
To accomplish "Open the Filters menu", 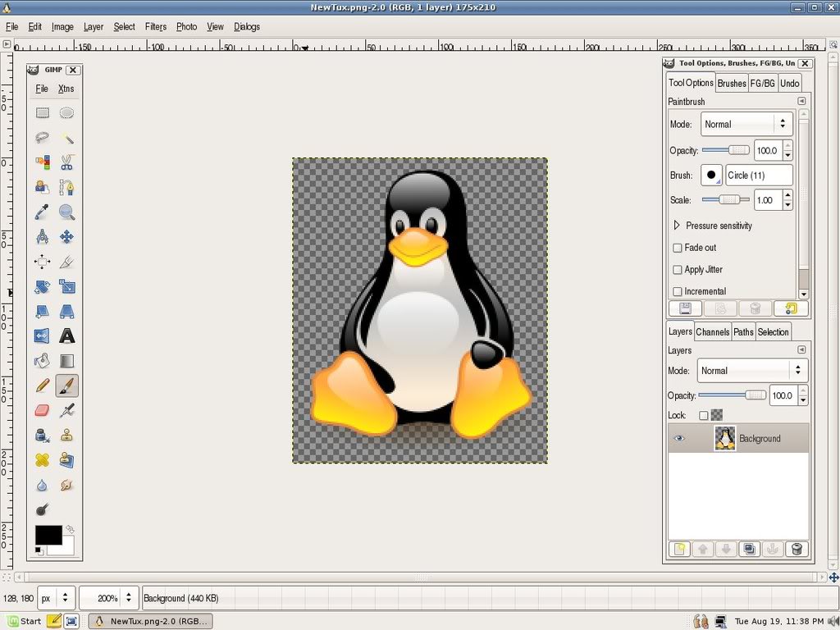I will tap(156, 26).
